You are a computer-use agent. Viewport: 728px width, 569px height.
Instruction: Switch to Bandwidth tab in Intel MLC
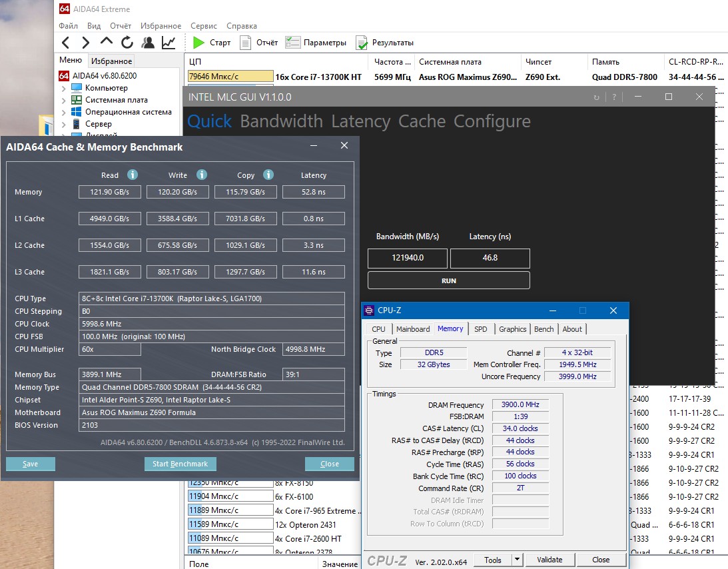[281, 121]
